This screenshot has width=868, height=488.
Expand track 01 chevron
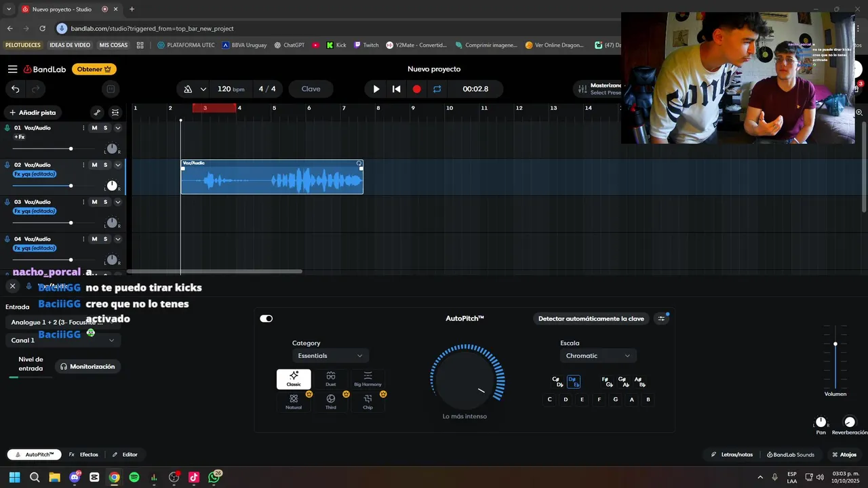pyautogui.click(x=117, y=128)
